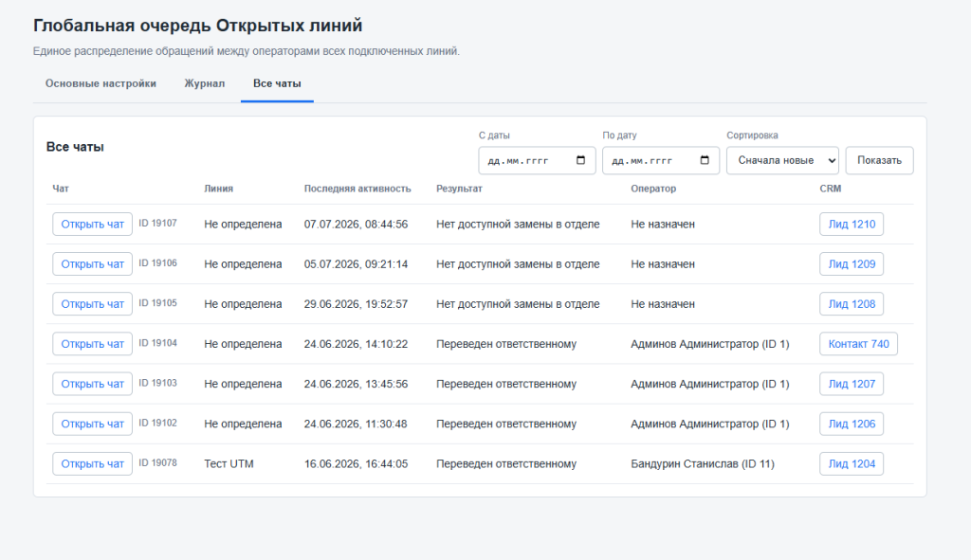
Task: Open calendar picker in 'С даты' field
Action: tap(580, 160)
